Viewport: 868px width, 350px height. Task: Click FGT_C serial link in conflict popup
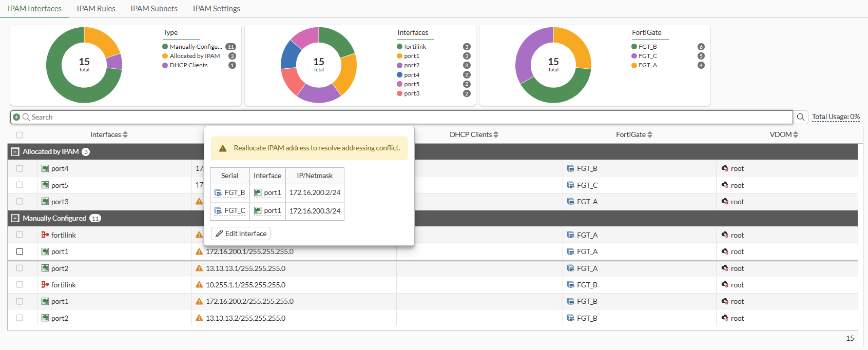(235, 210)
